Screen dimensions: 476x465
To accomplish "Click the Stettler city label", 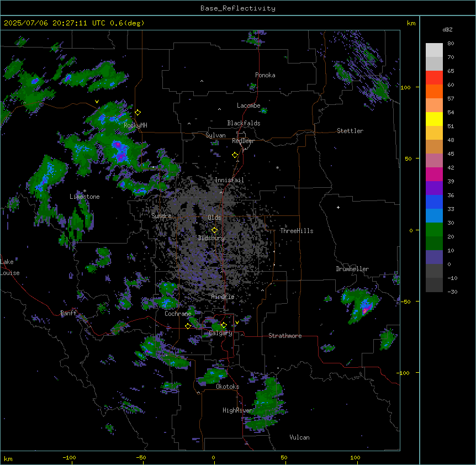I will 350,131.
